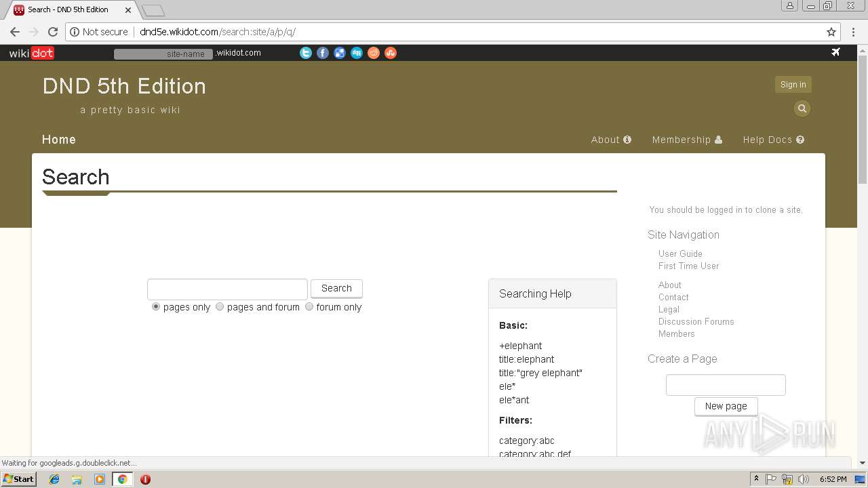Viewport: 868px width, 488px height.
Task: Open Discussion Forums link
Action: pyautogui.click(x=696, y=321)
